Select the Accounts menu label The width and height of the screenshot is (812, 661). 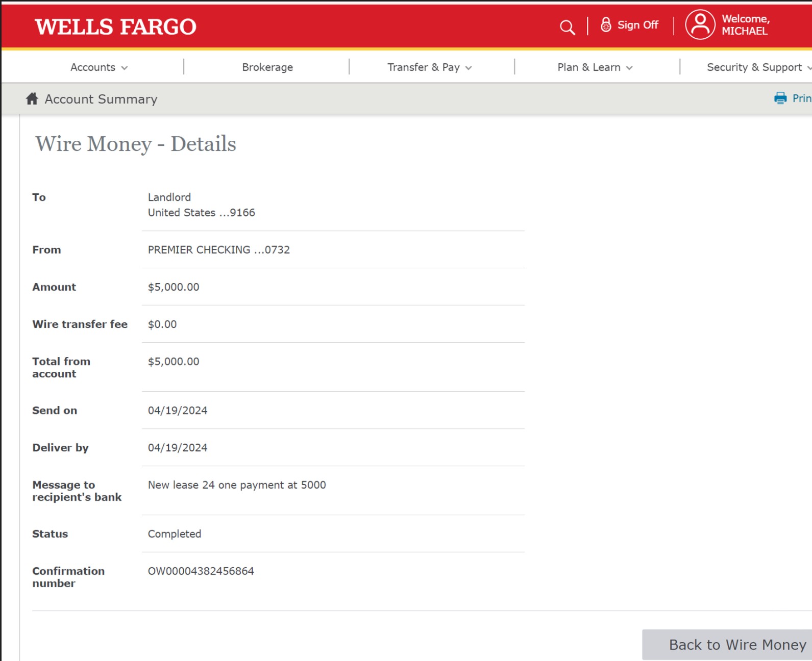[x=93, y=67]
